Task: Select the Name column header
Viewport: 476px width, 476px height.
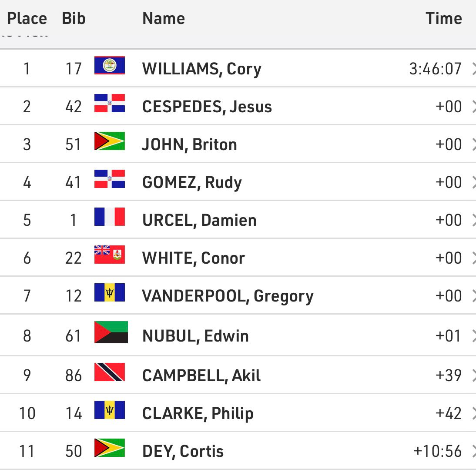Action: point(164,18)
